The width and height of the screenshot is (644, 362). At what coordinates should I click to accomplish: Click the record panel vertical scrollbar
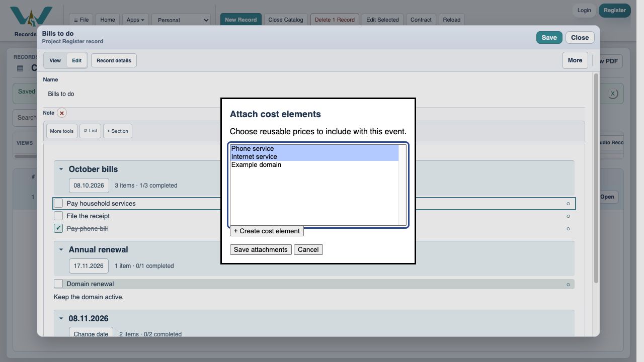coord(596,178)
